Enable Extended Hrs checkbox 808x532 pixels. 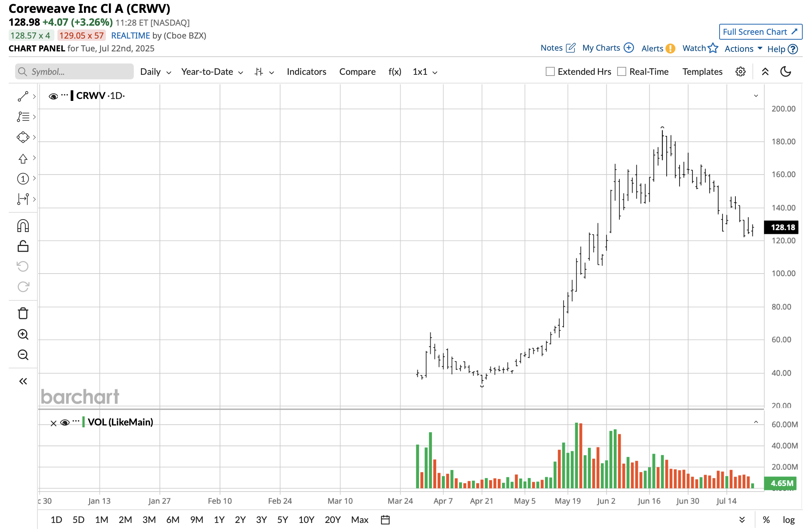pos(550,71)
